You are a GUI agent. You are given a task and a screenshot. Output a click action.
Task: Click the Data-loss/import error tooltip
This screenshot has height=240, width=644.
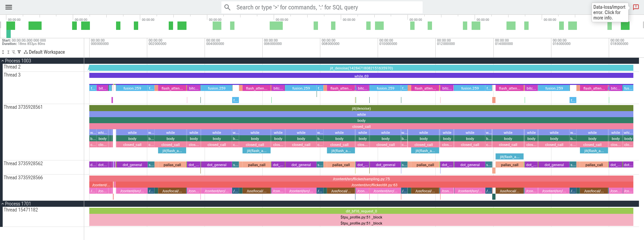click(610, 12)
